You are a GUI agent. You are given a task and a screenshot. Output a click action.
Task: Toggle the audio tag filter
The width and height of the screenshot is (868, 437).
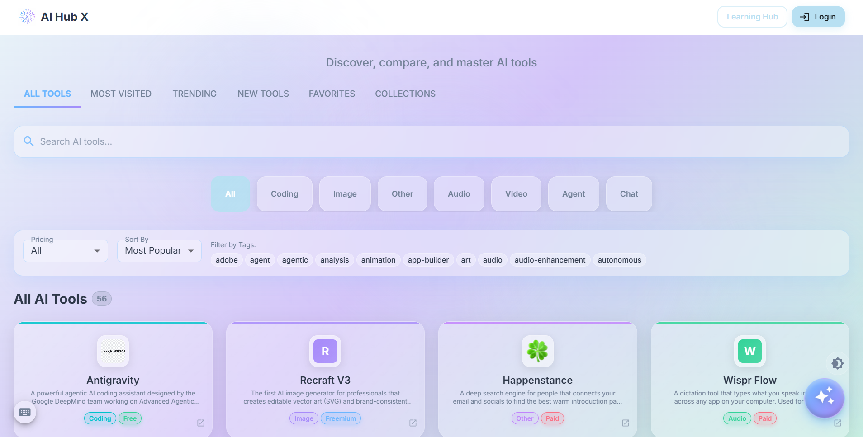[492, 260]
